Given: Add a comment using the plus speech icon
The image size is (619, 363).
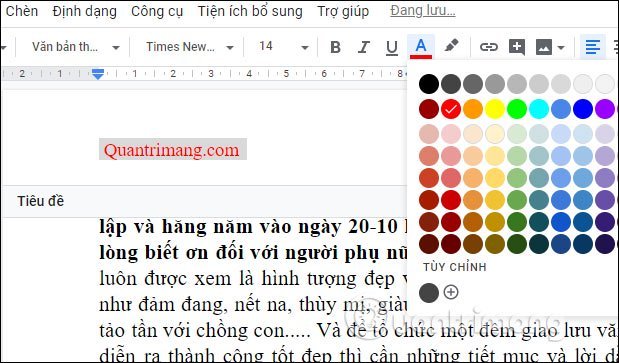Looking at the screenshot, I should click(x=517, y=47).
